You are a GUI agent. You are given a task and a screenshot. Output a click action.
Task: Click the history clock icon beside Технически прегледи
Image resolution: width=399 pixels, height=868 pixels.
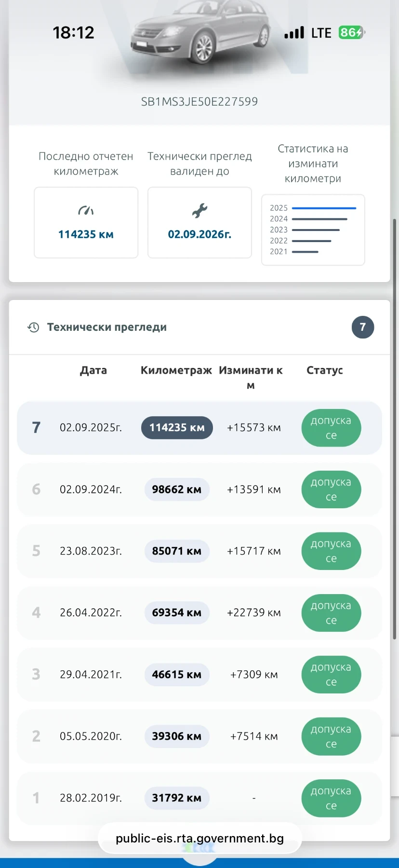[x=33, y=327]
